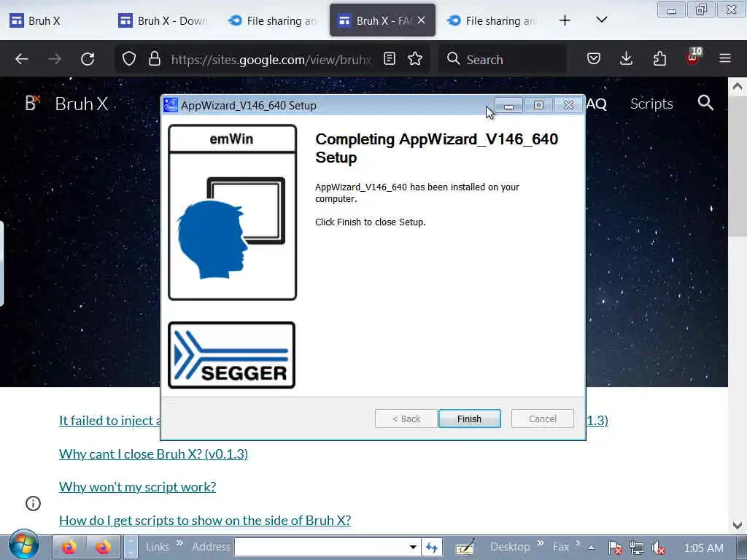Screen dimensions: 747x560
Task: Click the taskbar Desktop toolbar label
Action: (510, 547)
